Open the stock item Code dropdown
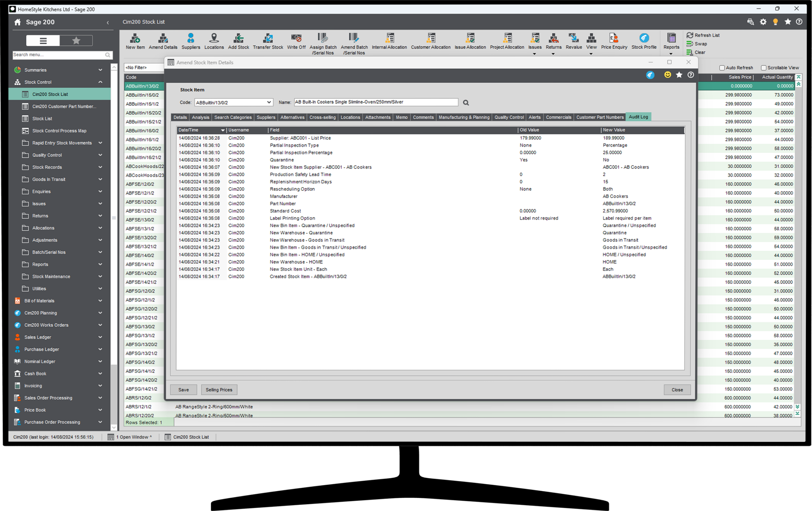Screen dimensions: 812x511 click(269, 102)
